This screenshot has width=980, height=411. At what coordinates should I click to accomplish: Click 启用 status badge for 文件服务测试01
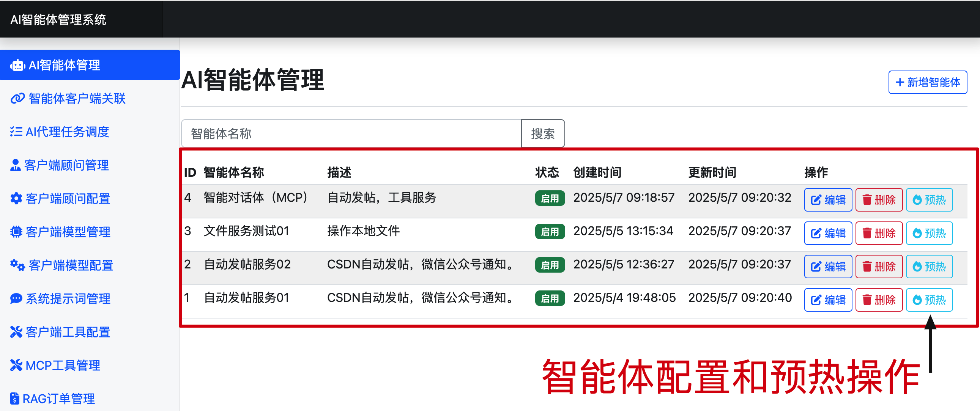coord(550,232)
